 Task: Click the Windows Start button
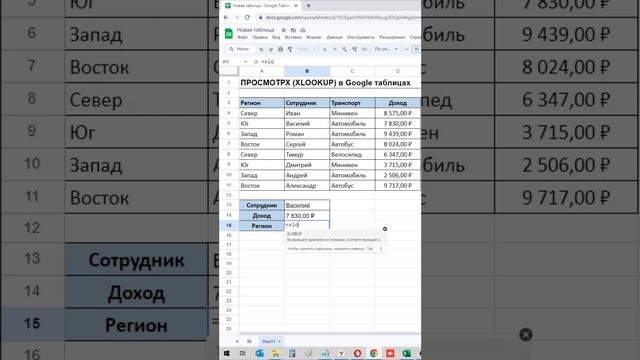[x=227, y=353]
